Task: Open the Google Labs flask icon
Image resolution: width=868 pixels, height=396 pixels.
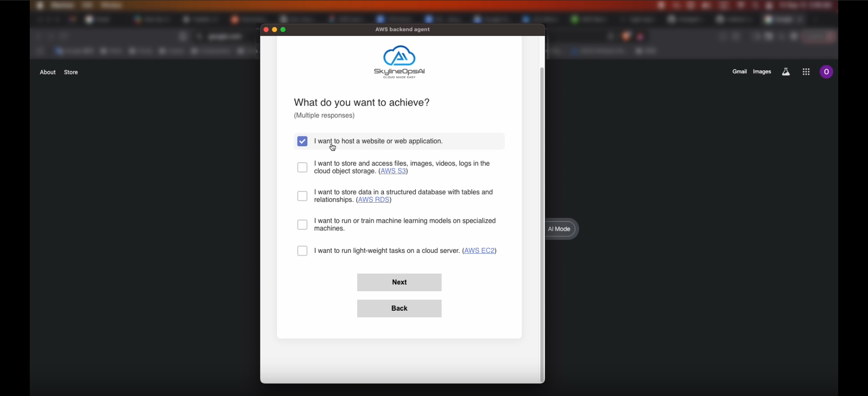Action: tap(786, 72)
